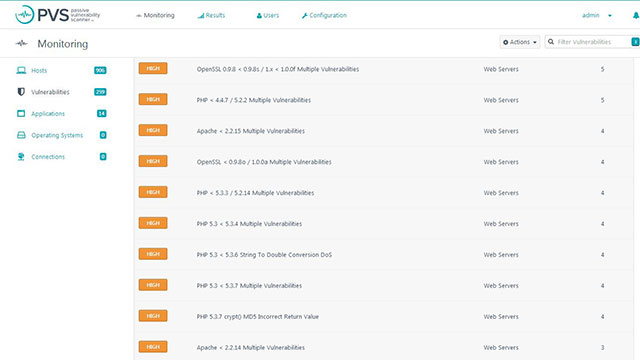This screenshot has height=360, width=640.
Task: Expand the admin user dropdown
Action: [596, 16]
